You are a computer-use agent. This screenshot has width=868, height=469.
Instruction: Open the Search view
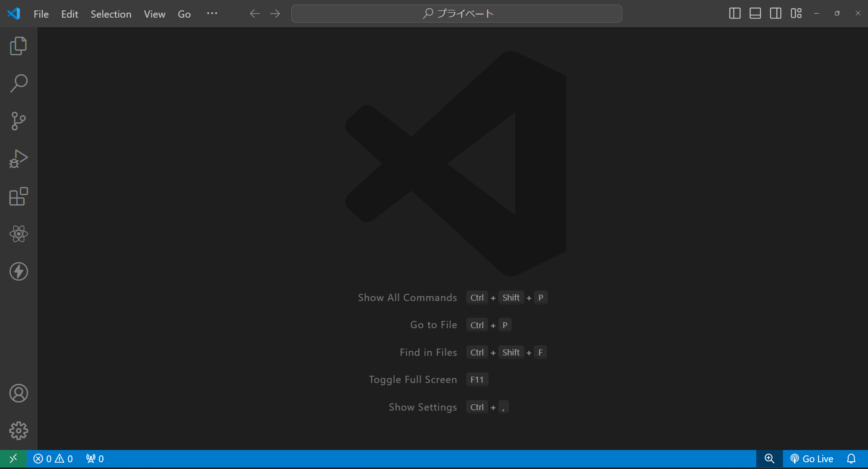coord(18,83)
